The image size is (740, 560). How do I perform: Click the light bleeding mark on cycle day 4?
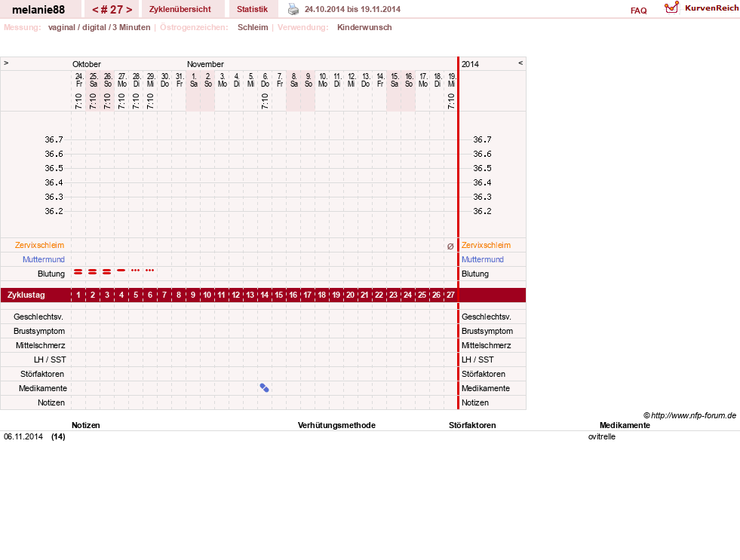121,270
